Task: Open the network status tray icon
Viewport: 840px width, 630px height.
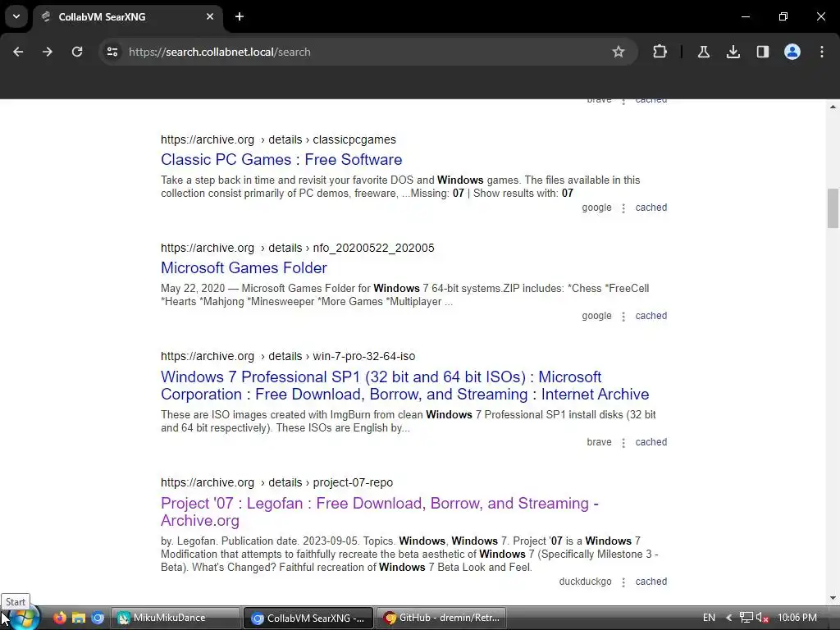Action: tap(746, 618)
